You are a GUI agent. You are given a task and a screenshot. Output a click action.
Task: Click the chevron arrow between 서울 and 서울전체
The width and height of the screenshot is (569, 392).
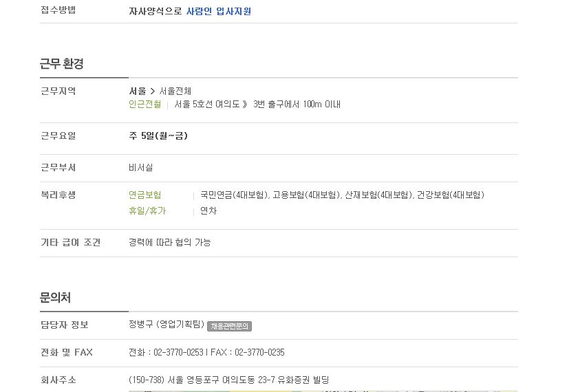(153, 91)
